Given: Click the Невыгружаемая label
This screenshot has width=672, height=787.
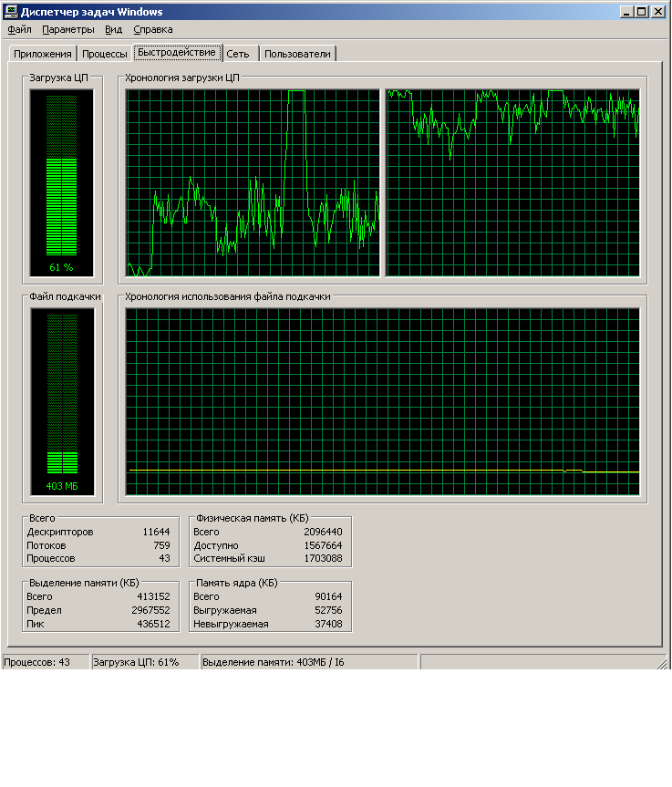Looking at the screenshot, I should click(x=231, y=624).
